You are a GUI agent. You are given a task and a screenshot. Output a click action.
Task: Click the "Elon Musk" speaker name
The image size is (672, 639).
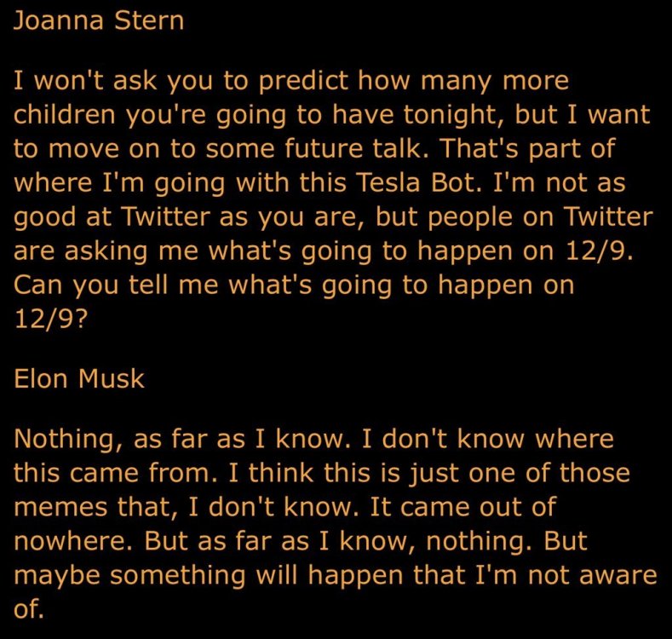click(x=79, y=378)
